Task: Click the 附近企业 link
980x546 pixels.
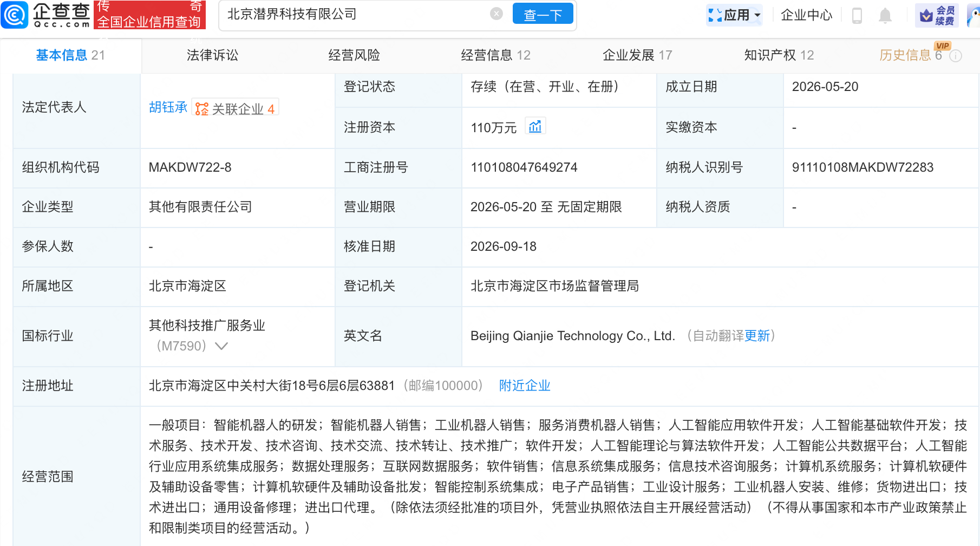Action: [x=525, y=386]
